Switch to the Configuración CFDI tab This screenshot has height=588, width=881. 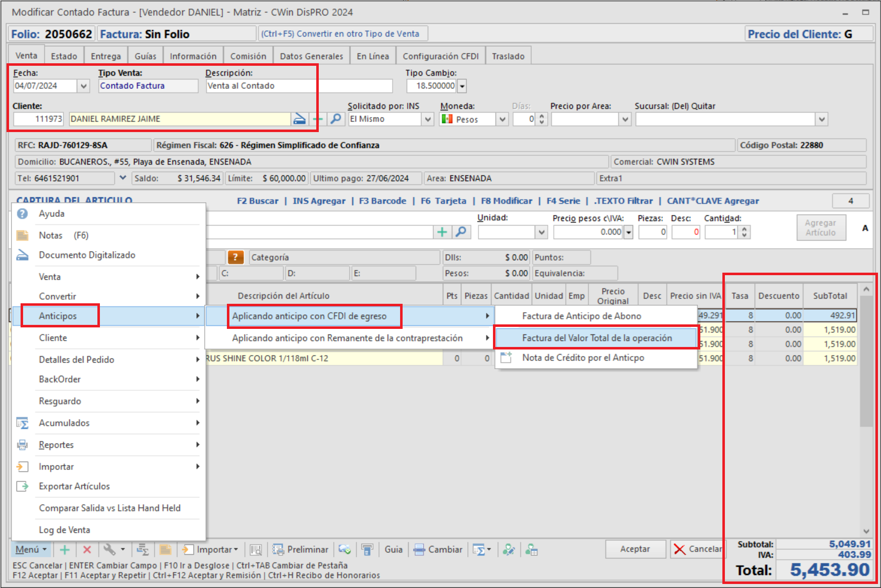441,56
